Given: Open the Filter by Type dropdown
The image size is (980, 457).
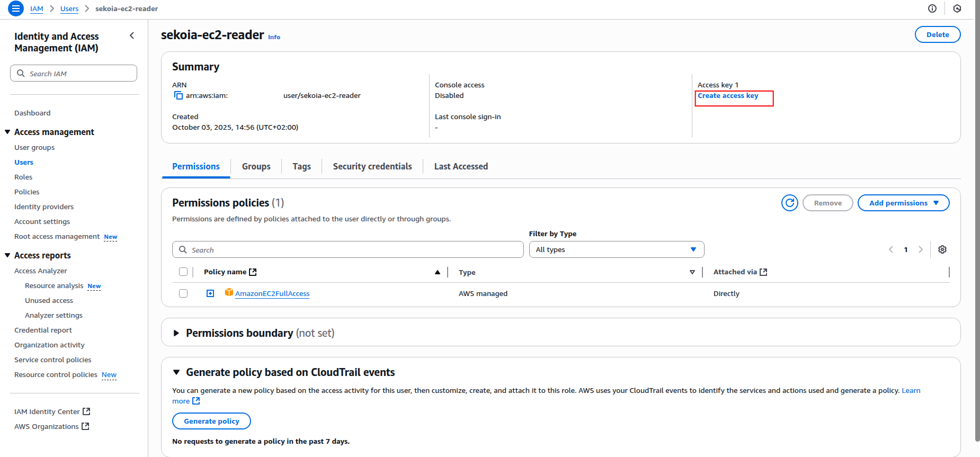Looking at the screenshot, I should [616, 249].
